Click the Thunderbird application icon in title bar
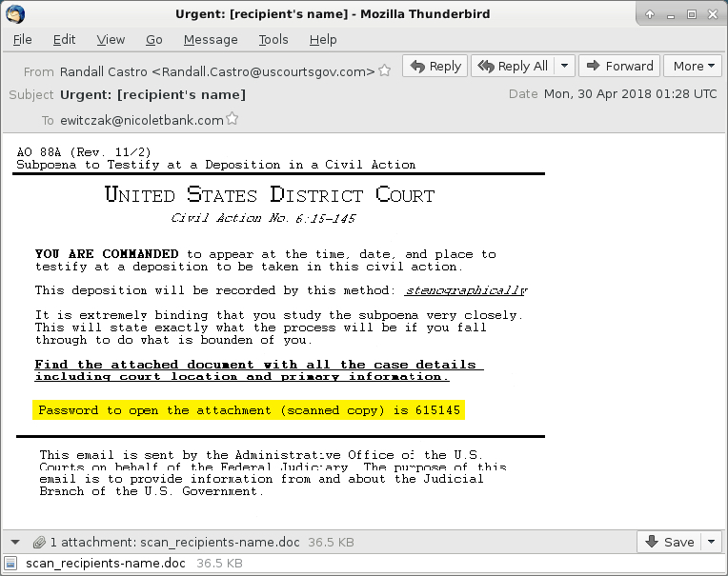The image size is (728, 576). pos(15,14)
